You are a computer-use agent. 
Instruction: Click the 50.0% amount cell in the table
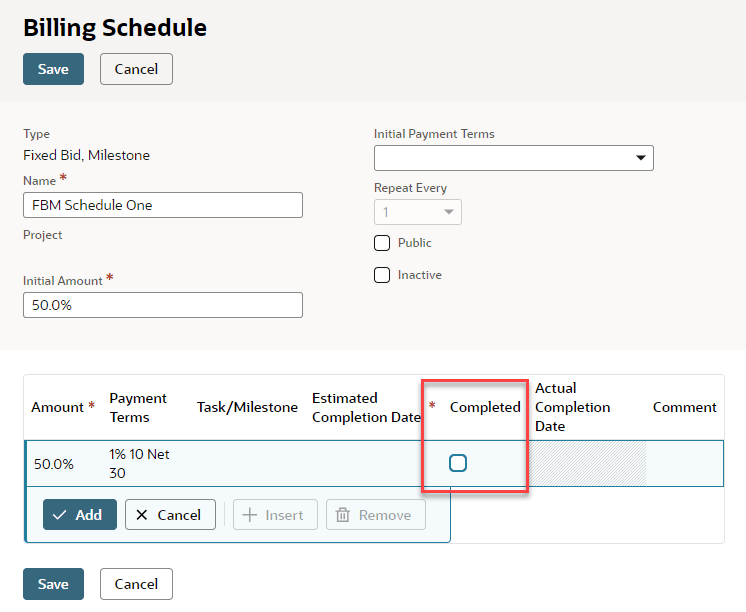pyautogui.click(x=54, y=464)
